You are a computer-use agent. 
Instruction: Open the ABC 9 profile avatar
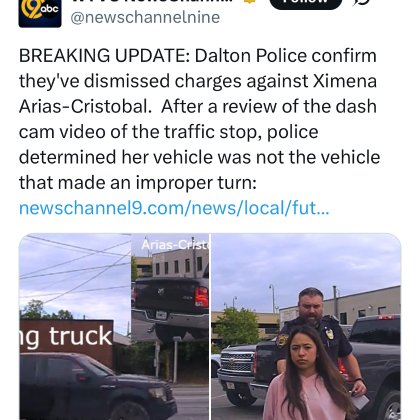[x=40, y=13]
